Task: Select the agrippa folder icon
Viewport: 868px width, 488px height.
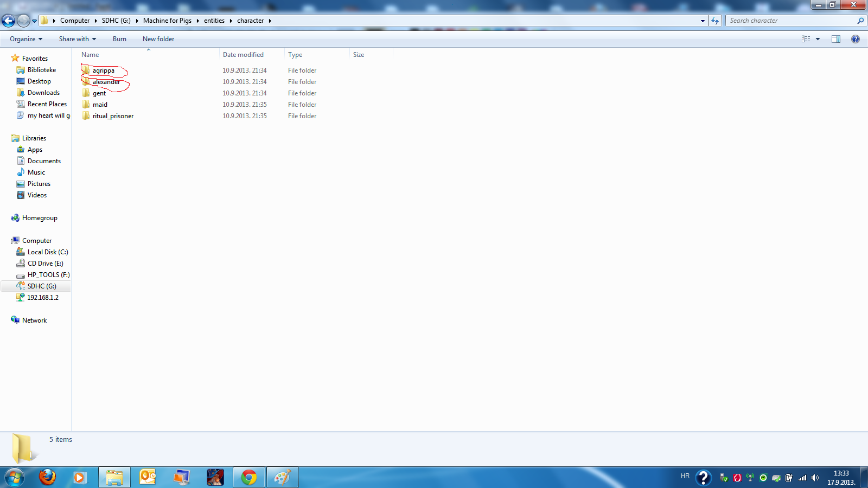Action: [86, 70]
